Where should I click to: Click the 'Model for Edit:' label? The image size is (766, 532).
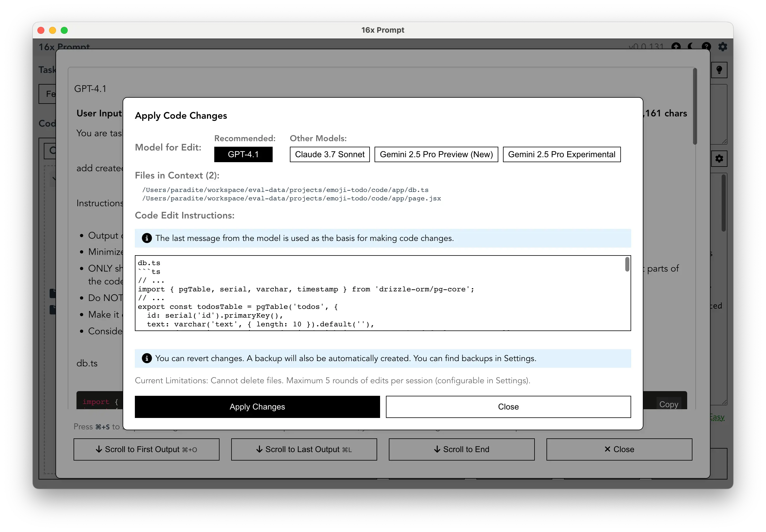pyautogui.click(x=168, y=147)
